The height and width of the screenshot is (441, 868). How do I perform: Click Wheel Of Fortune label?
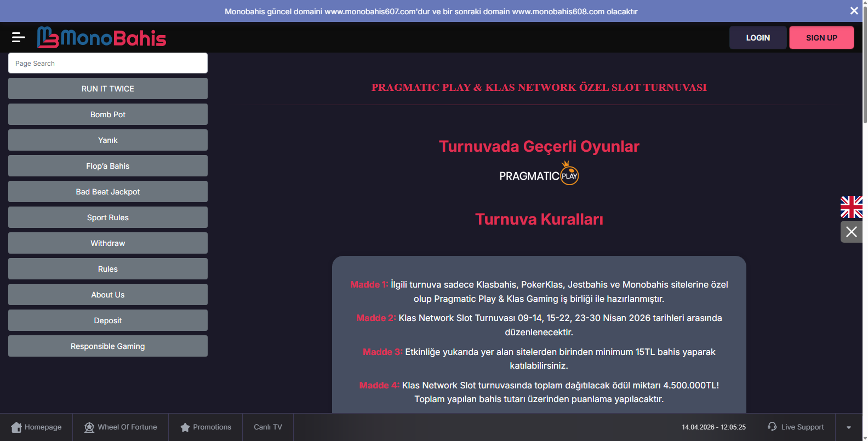(127, 427)
